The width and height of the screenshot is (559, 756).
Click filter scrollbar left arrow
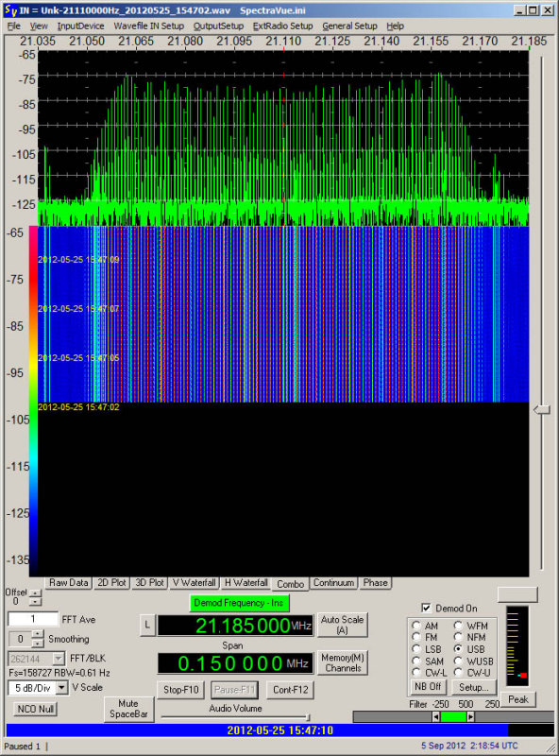click(x=435, y=716)
